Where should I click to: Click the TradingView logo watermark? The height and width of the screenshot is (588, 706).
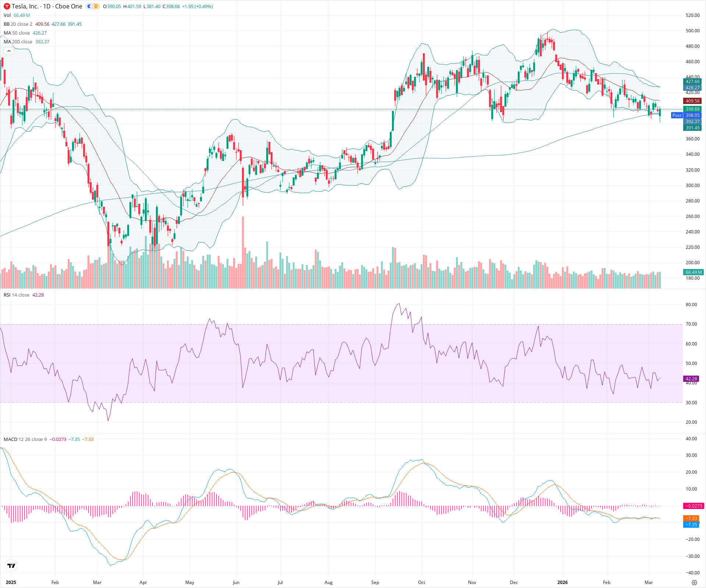click(x=11, y=566)
